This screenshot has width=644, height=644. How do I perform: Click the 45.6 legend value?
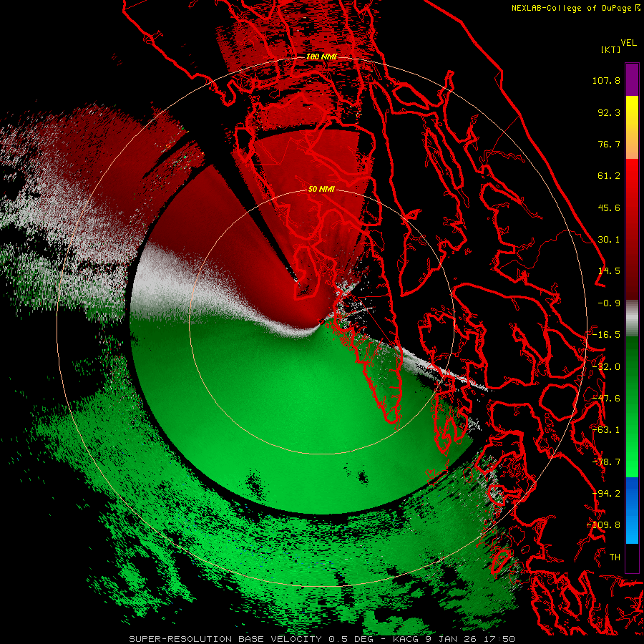click(x=609, y=208)
